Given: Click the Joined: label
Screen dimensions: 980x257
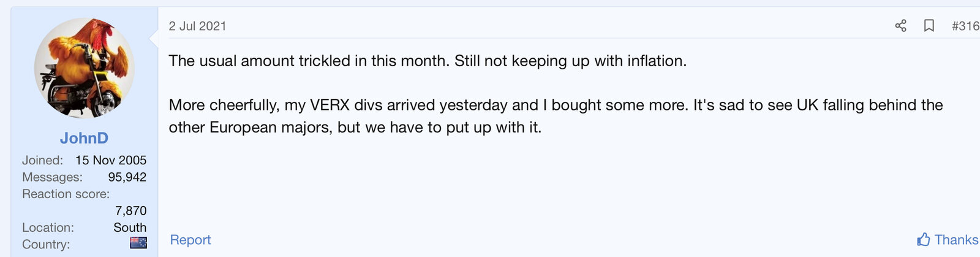Looking at the screenshot, I should point(42,160).
